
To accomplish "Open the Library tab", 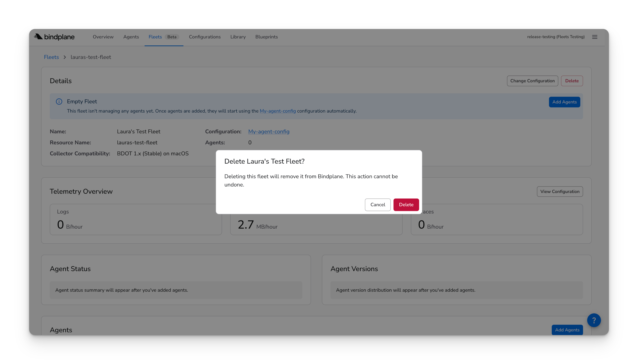I will (x=238, y=37).
